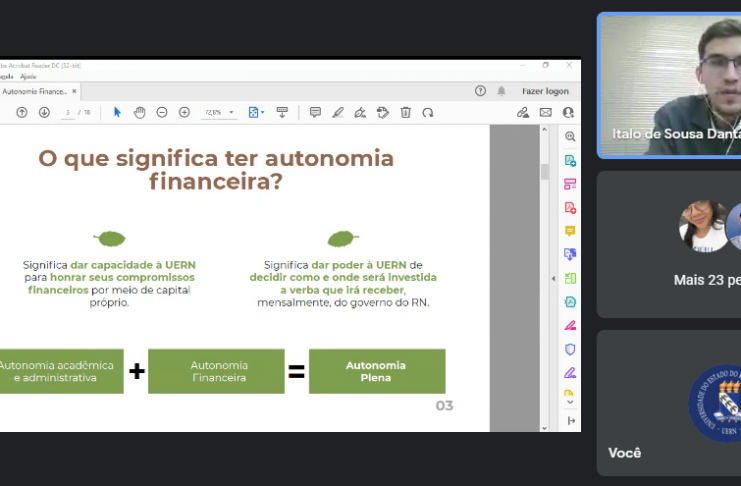741x486 pixels.
Task: Select the arrow Selection tool
Action: point(117,113)
